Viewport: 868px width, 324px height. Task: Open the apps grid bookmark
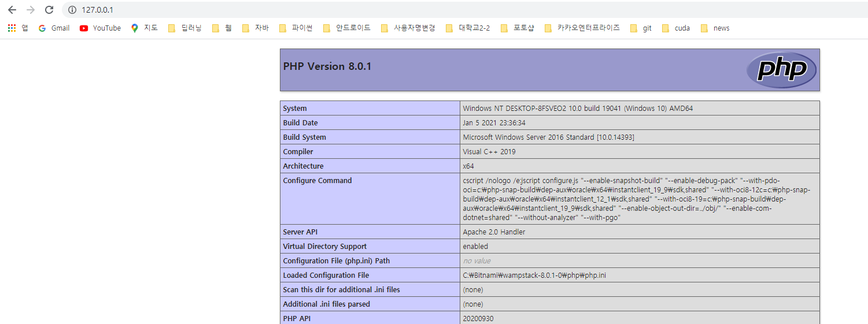[x=18, y=28]
